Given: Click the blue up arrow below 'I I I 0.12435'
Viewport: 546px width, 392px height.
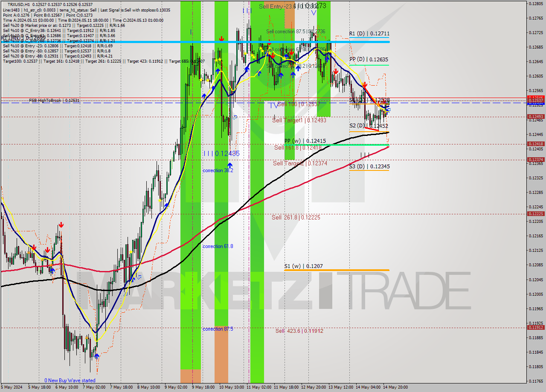Looking at the screenshot, I should tap(230, 165).
